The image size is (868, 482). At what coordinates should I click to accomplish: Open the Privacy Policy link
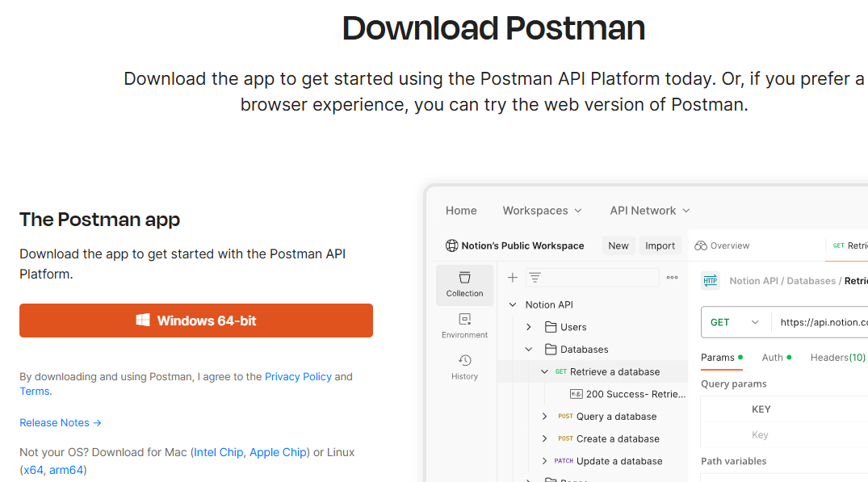coord(298,377)
